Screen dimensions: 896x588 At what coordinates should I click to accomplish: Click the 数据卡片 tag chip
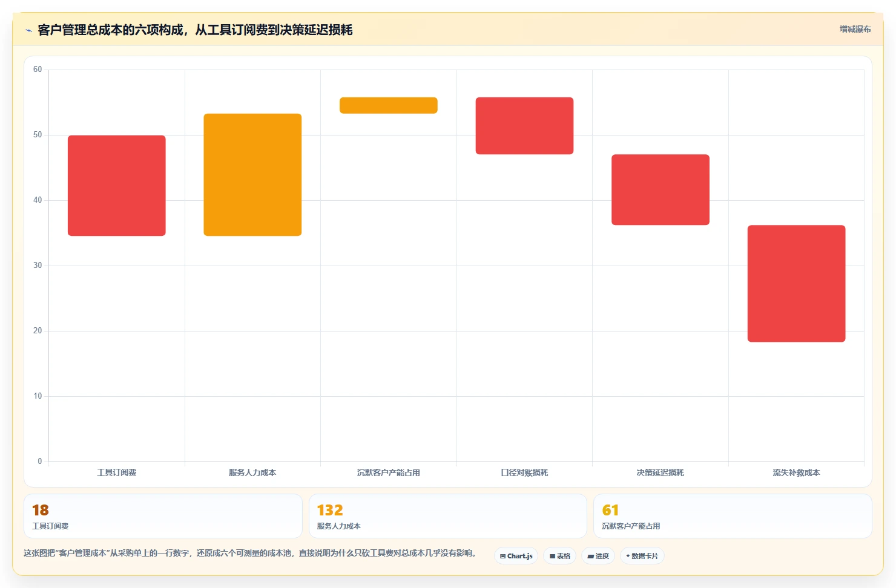pyautogui.click(x=642, y=556)
